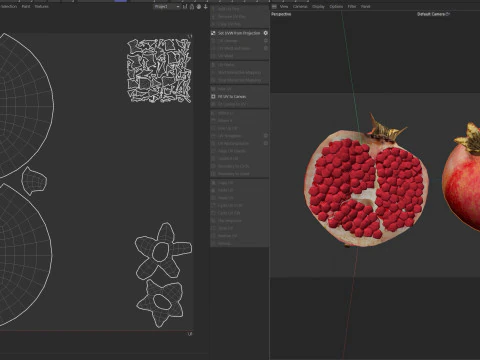Viewport: 480px width, 360px height.
Task: Open the Textures menu in the UV editor
Action: (x=42, y=6)
